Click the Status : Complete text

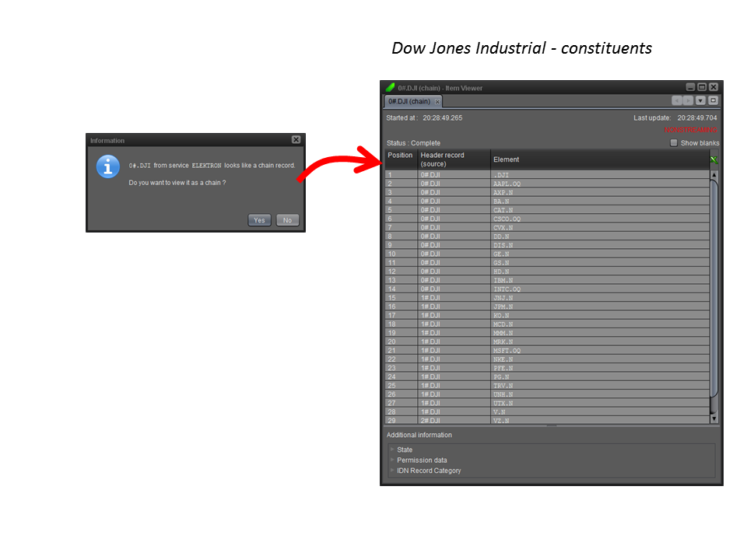tap(413, 143)
